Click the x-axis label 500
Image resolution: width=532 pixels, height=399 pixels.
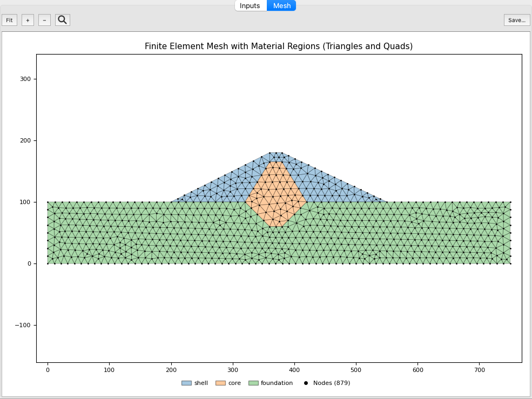[356, 370]
